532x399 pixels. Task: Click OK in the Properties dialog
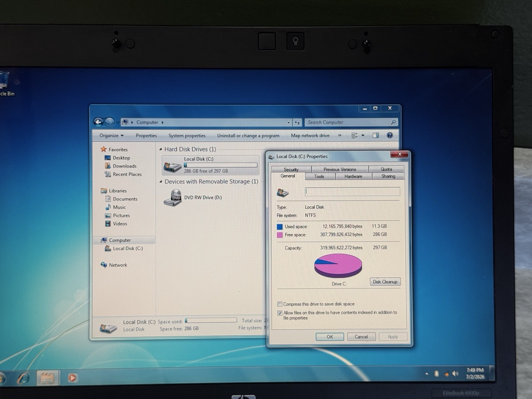[x=330, y=337]
